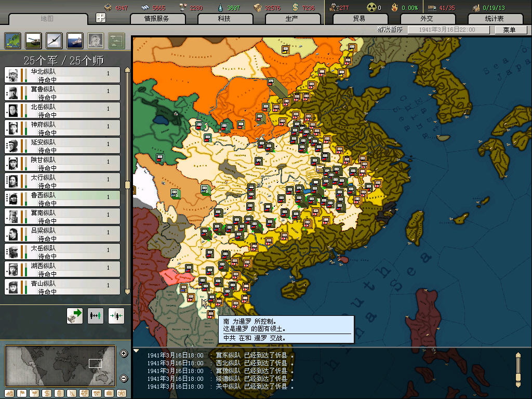
Task: Select the naval units ship icon
Action: click(x=75, y=41)
